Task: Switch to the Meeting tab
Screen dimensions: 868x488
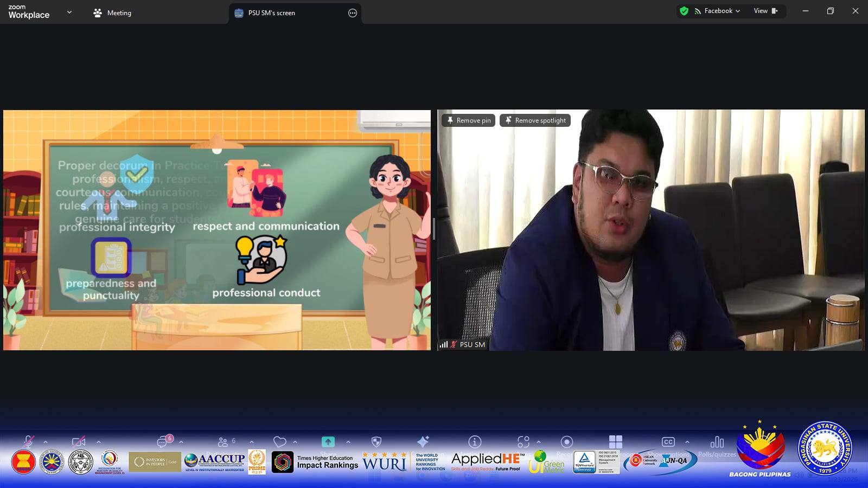Action: (x=112, y=13)
